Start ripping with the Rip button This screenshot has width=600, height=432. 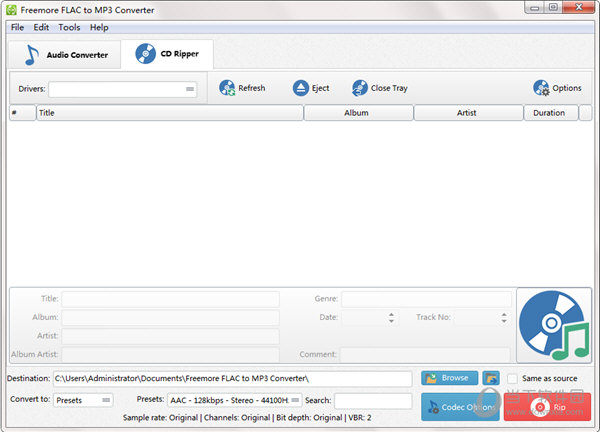(547, 407)
